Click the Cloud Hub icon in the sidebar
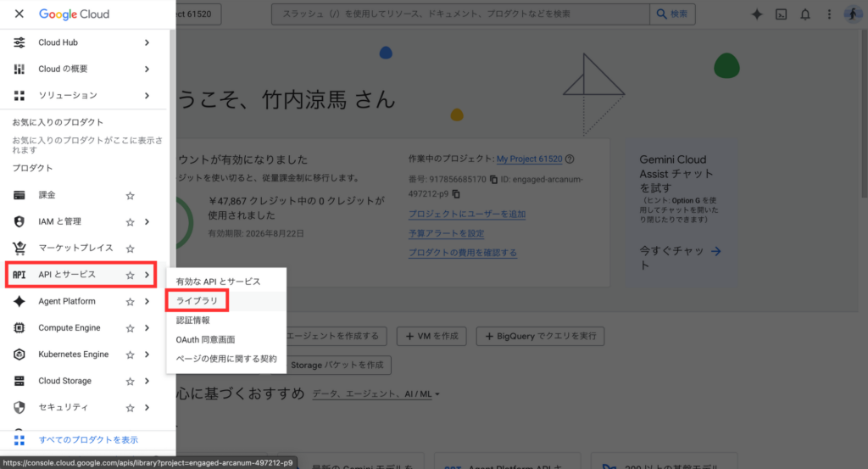This screenshot has height=469, width=868. [19, 42]
